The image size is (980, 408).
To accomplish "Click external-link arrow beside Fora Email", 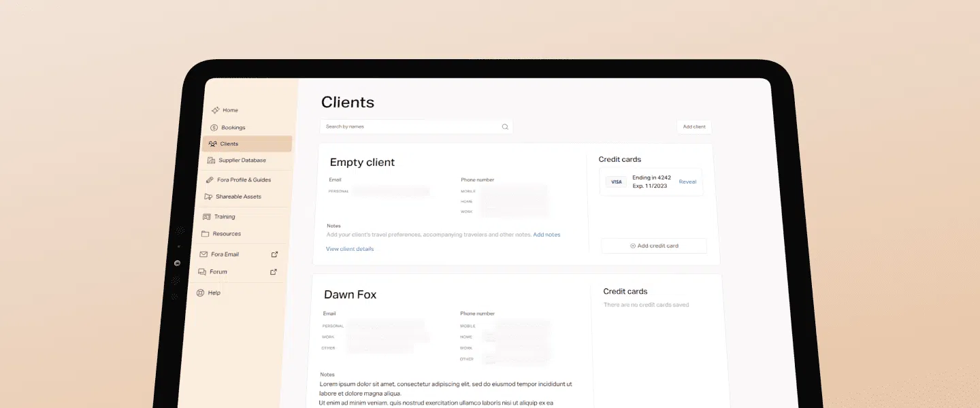I will click(275, 254).
